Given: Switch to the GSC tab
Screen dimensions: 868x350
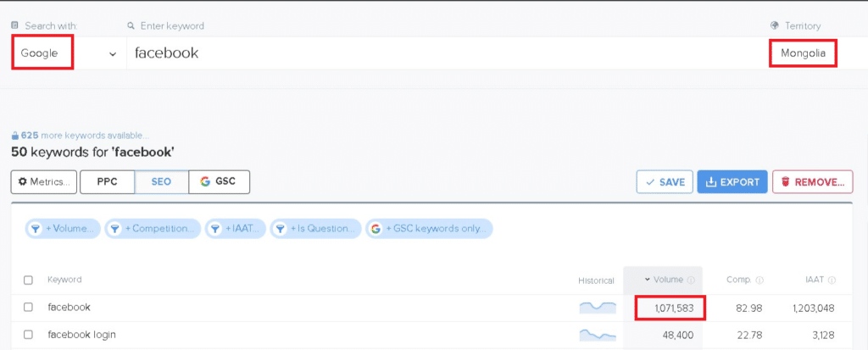Looking at the screenshot, I should pos(220,182).
